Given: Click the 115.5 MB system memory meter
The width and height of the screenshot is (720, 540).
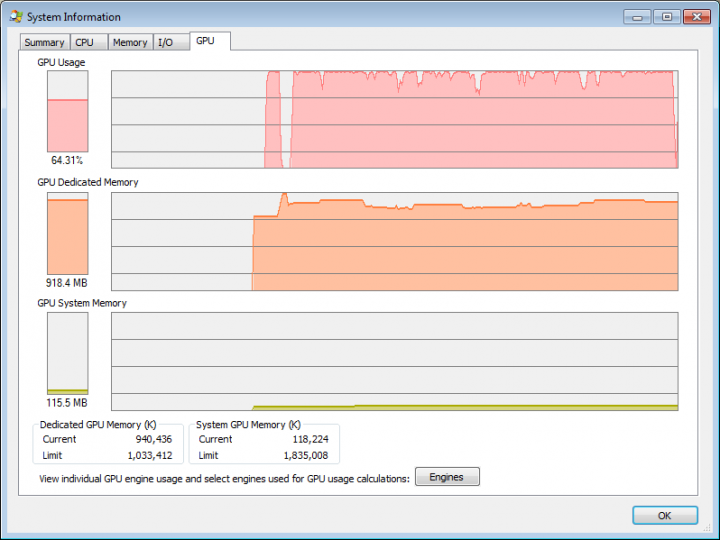Looking at the screenshot, I should 68,354.
